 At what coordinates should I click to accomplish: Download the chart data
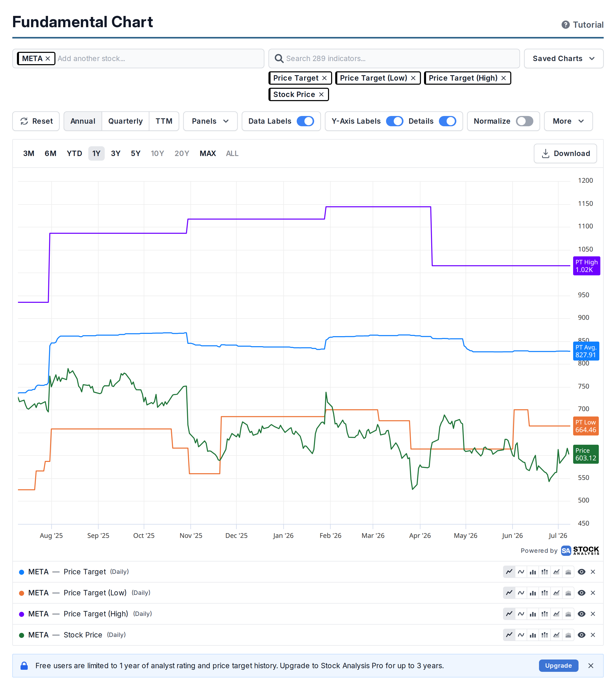click(x=565, y=153)
